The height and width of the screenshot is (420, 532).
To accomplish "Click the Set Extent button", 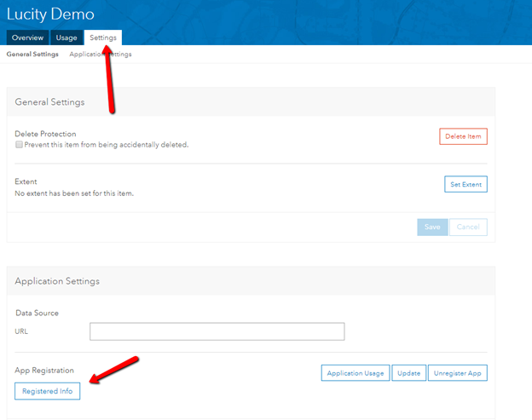I will pos(465,184).
